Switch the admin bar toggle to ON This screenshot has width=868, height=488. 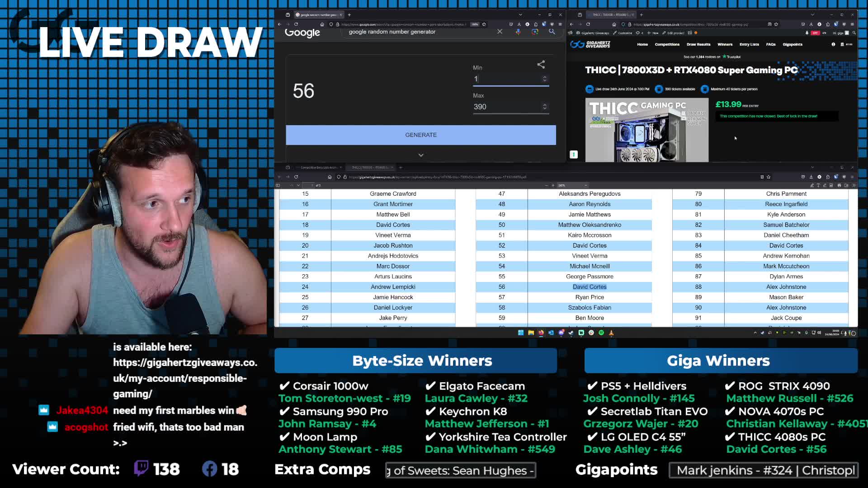(x=824, y=33)
